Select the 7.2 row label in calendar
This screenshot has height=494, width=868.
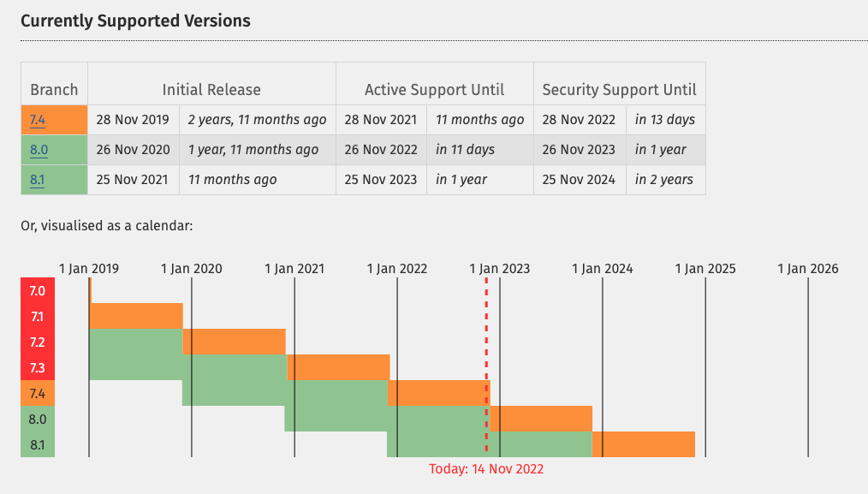coord(38,342)
